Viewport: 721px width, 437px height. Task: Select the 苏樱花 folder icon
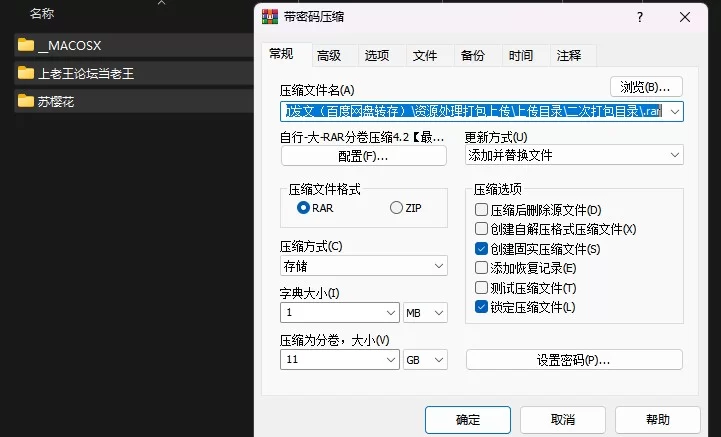(x=26, y=101)
